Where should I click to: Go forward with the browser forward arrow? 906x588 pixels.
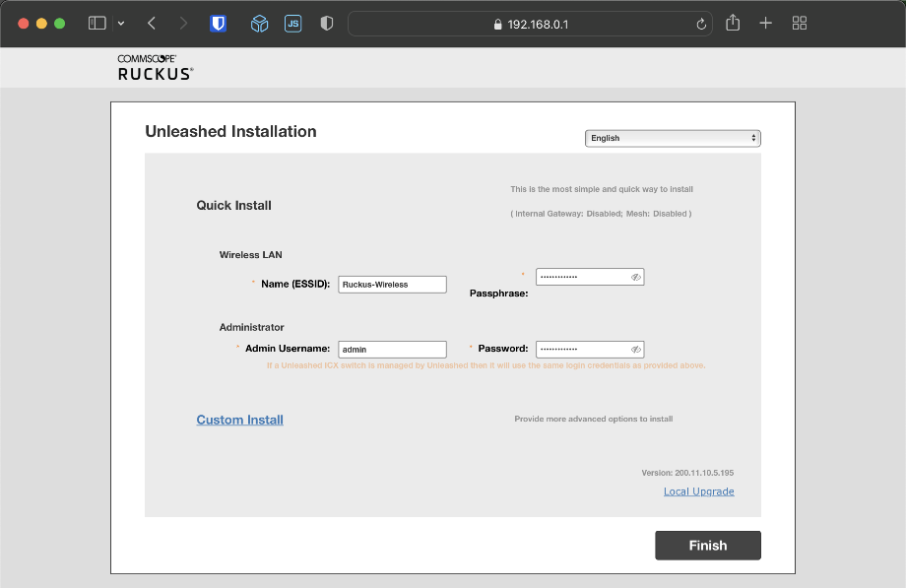click(183, 23)
